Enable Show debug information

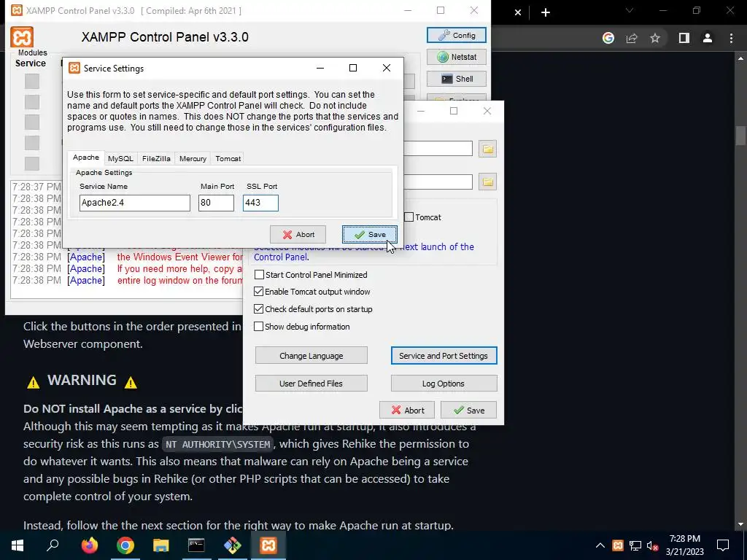259,327
